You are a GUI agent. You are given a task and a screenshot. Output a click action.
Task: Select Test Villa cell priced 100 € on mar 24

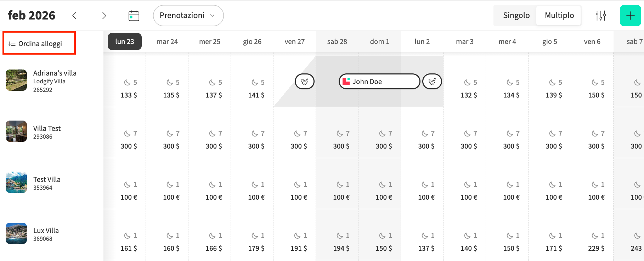pos(171,191)
